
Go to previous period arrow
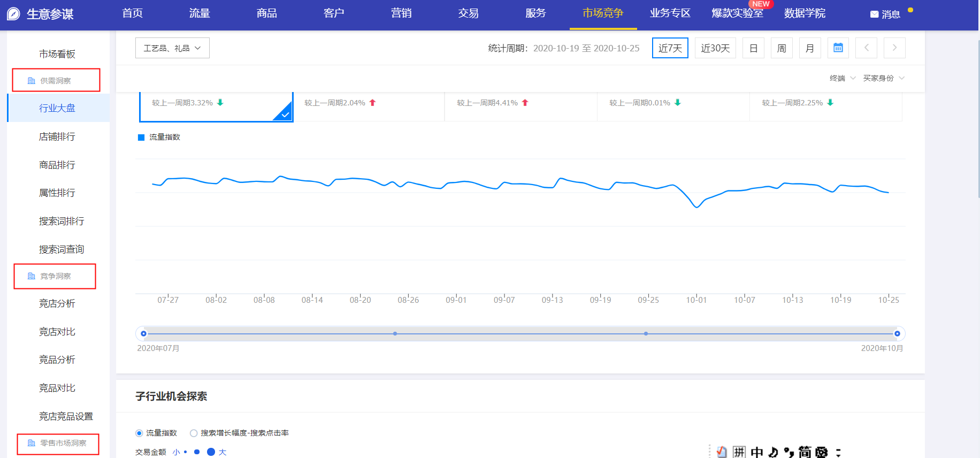coord(867,48)
